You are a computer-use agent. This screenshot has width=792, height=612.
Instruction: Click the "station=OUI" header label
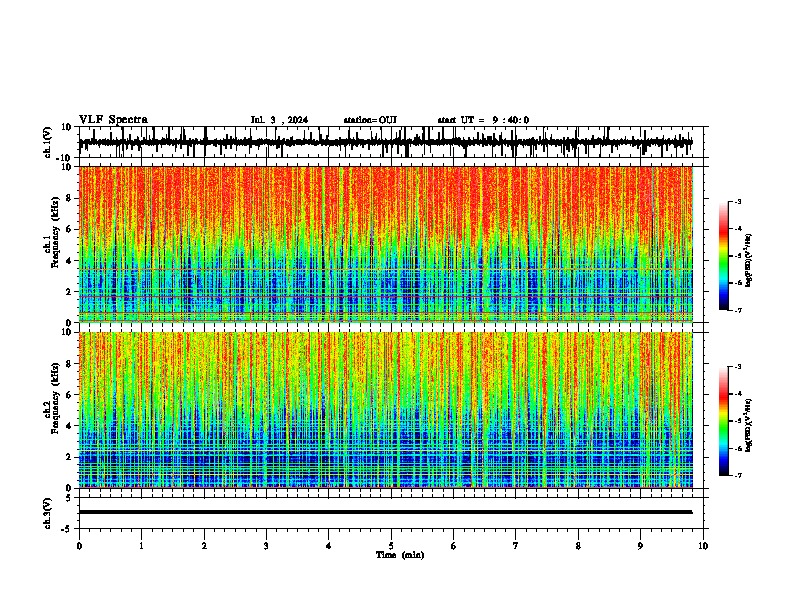tap(370, 120)
